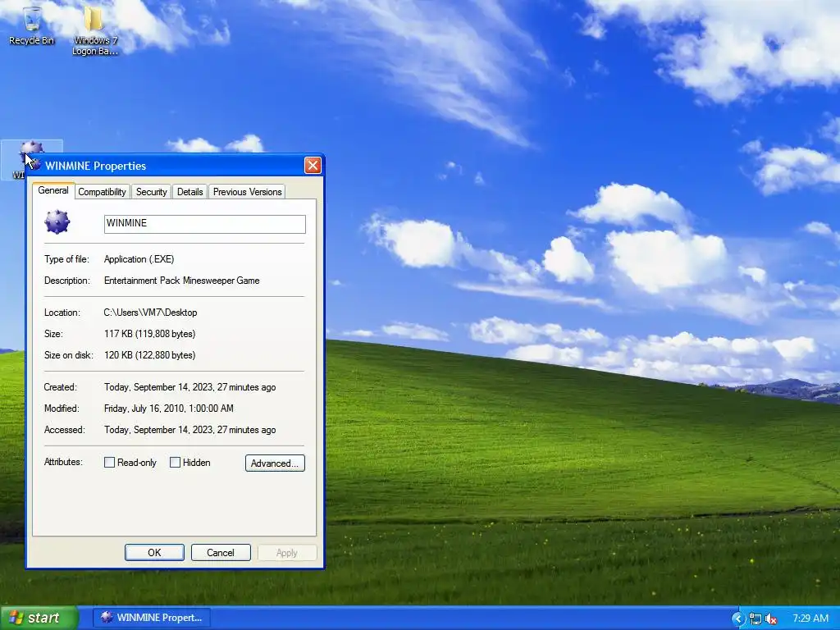Click the 7:29 AM system clock

[x=810, y=619]
